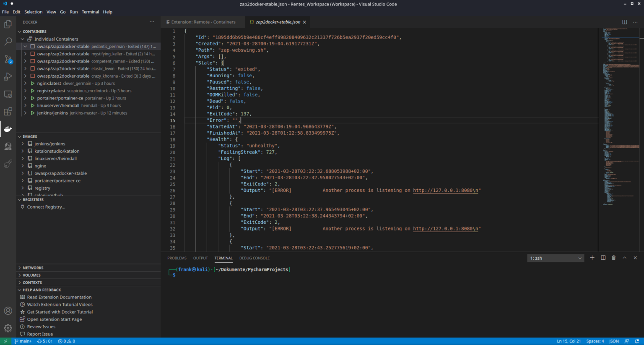The image size is (644, 345).
Task: Open Source Control view icon
Action: click(x=8, y=59)
